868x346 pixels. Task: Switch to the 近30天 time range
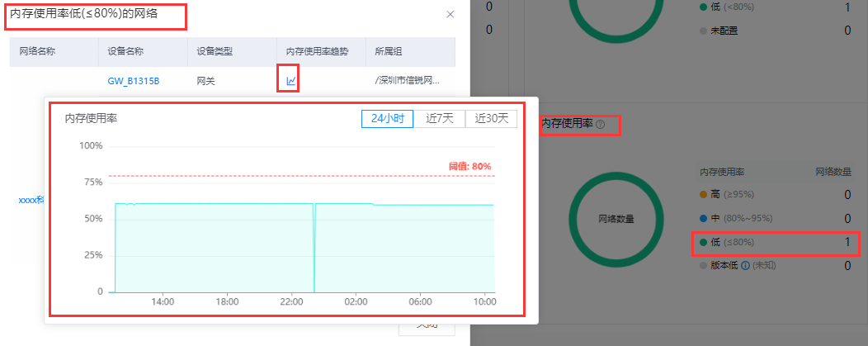click(x=491, y=119)
